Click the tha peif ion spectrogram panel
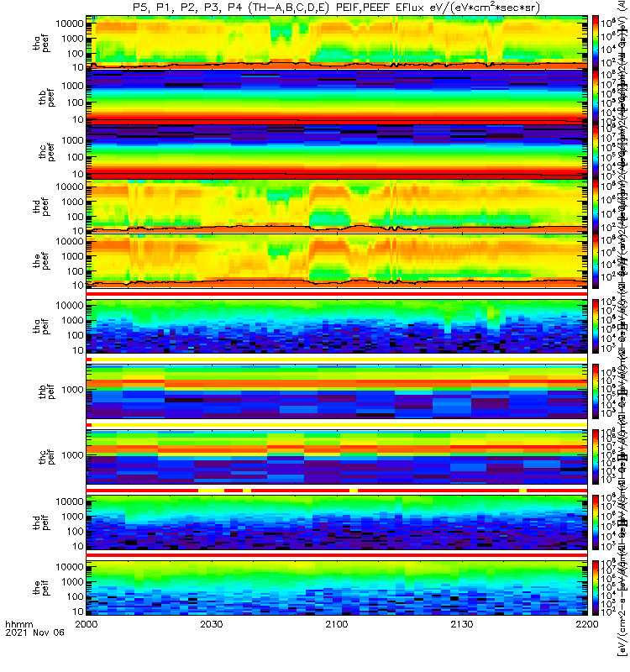Viewport: 630px width, 672px height. pos(337,326)
